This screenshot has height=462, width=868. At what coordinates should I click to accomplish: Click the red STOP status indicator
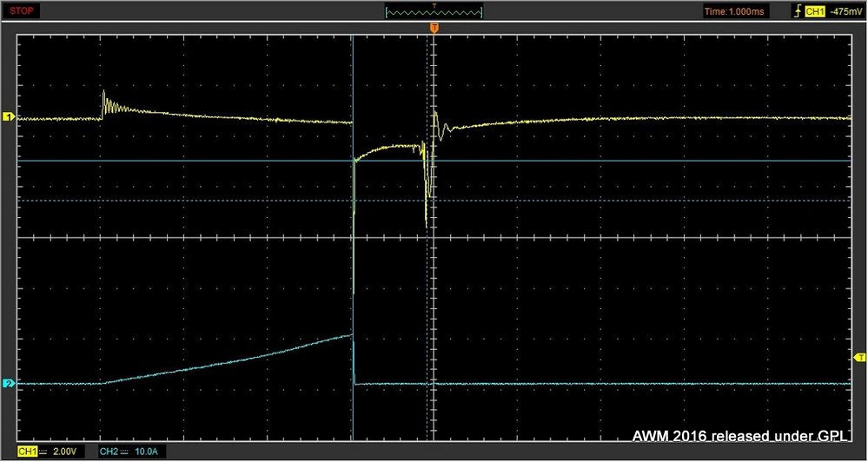pyautogui.click(x=23, y=11)
